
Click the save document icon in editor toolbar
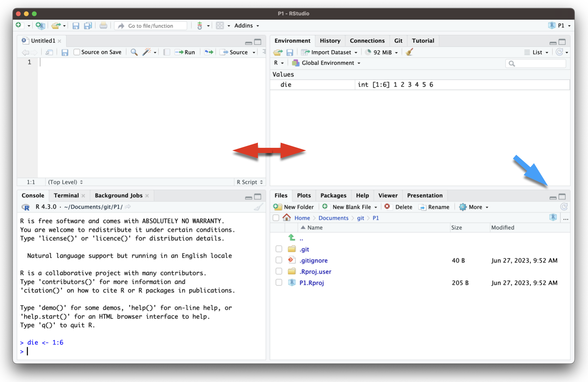[65, 52]
